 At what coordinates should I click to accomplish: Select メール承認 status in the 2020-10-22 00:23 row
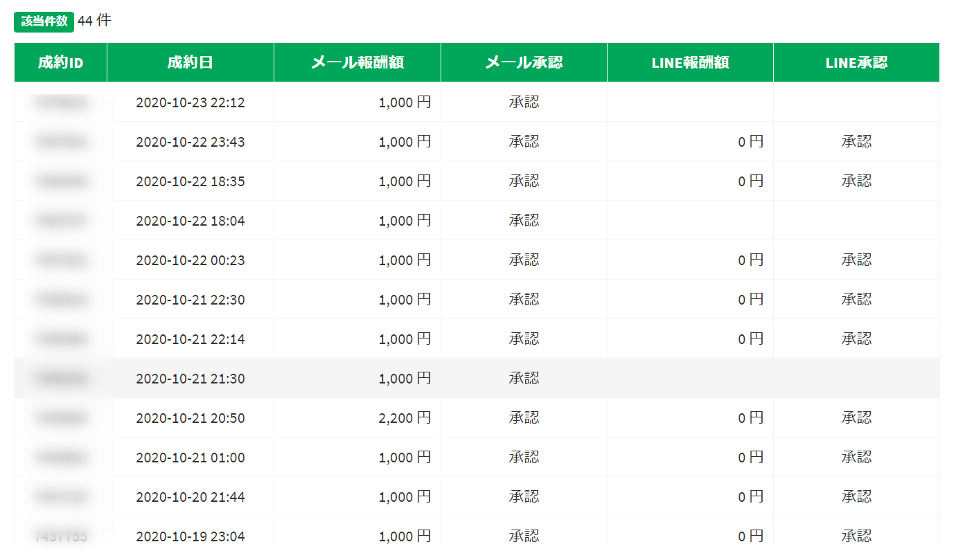(524, 260)
